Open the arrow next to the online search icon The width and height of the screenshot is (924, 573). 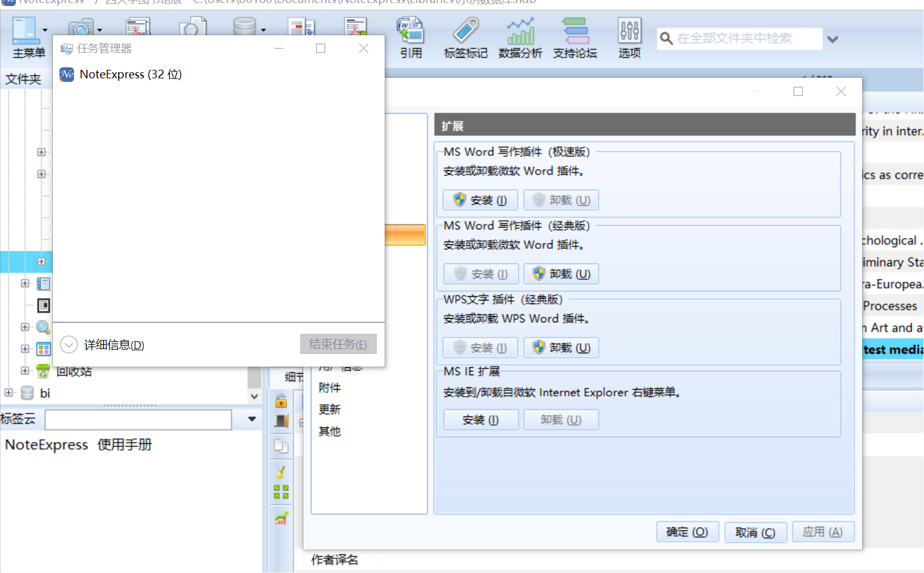coord(99,30)
